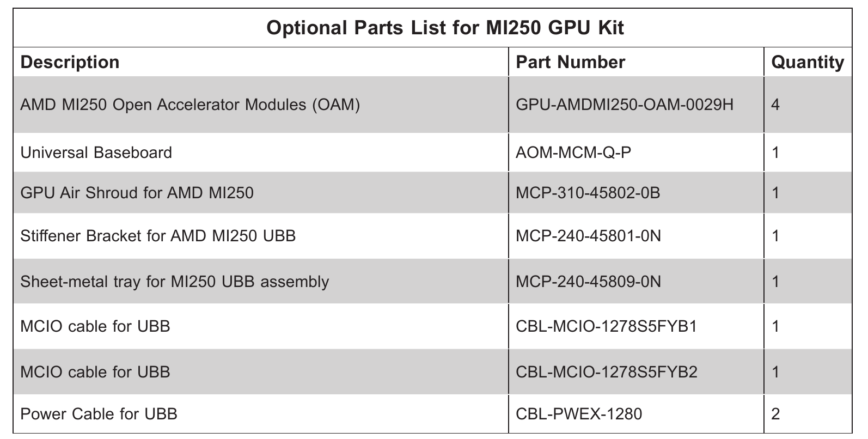Click part number GPU-AMDMI250-OAM-0029H
868x439 pixels.
(624, 104)
